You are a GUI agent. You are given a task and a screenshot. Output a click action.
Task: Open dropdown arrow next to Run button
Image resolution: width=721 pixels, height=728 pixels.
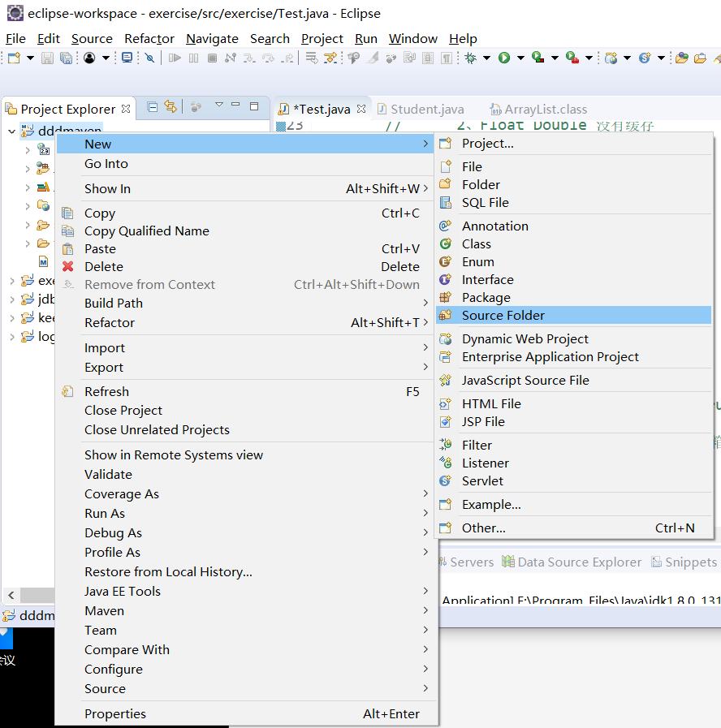coord(520,58)
